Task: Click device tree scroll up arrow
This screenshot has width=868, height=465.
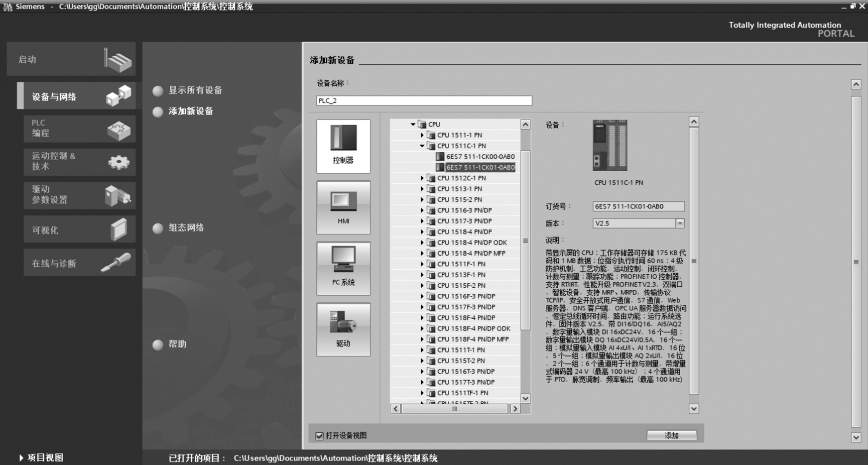Action: [x=526, y=125]
